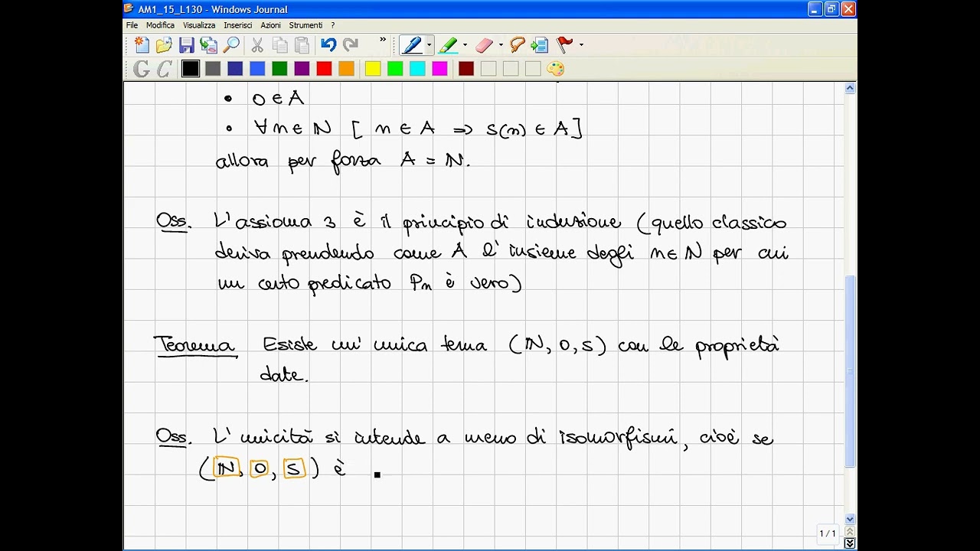
Task: Pick the red color swatch
Action: pyautogui.click(x=324, y=69)
